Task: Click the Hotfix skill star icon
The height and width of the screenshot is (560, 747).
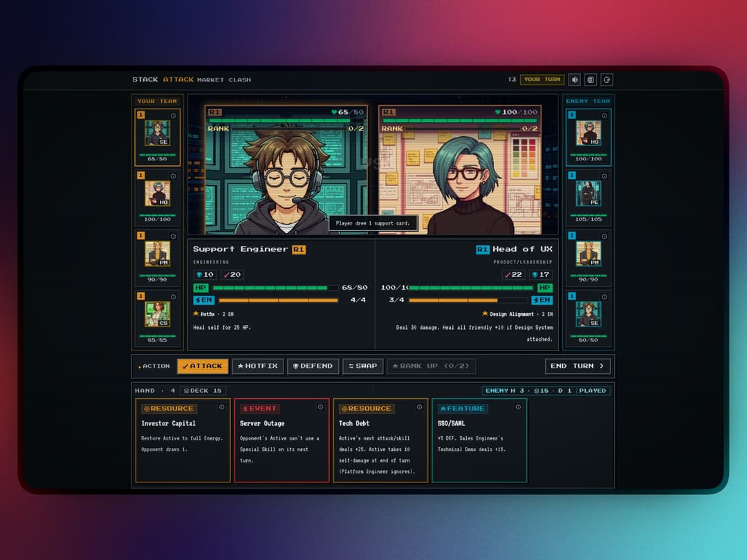Action: (196, 314)
